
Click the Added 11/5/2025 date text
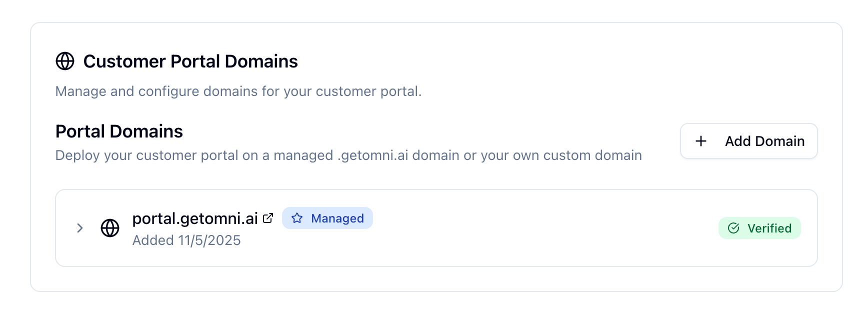pyautogui.click(x=186, y=240)
